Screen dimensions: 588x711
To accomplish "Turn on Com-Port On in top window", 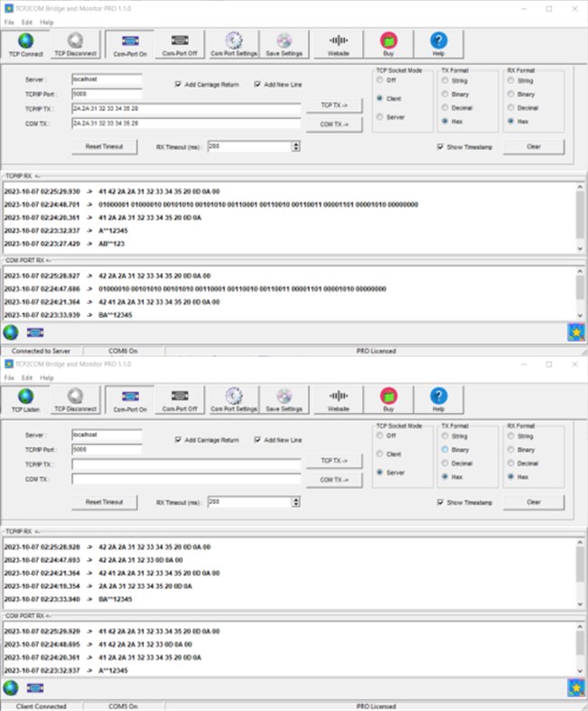I will tap(130, 44).
